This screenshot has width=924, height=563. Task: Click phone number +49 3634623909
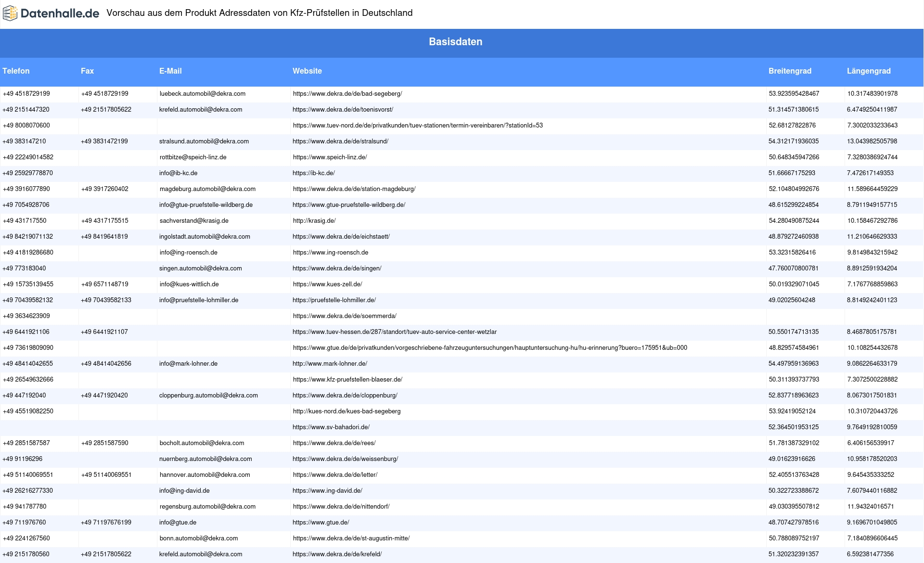click(26, 316)
